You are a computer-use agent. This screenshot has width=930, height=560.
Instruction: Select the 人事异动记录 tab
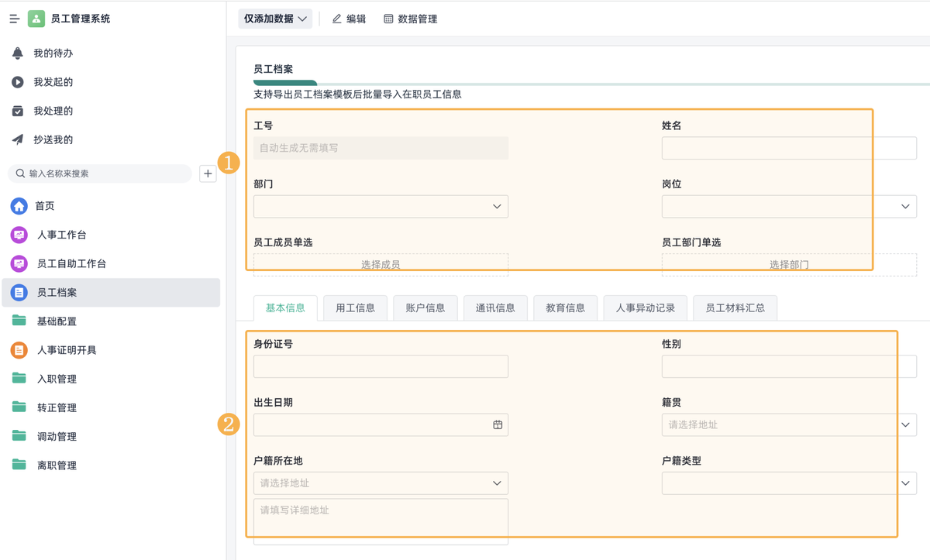pos(645,307)
